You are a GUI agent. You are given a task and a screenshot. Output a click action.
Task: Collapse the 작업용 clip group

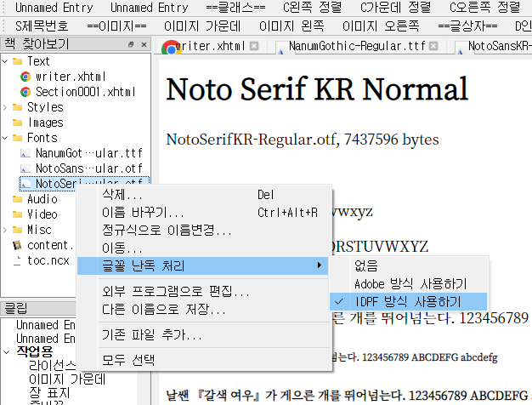[x=7, y=352]
